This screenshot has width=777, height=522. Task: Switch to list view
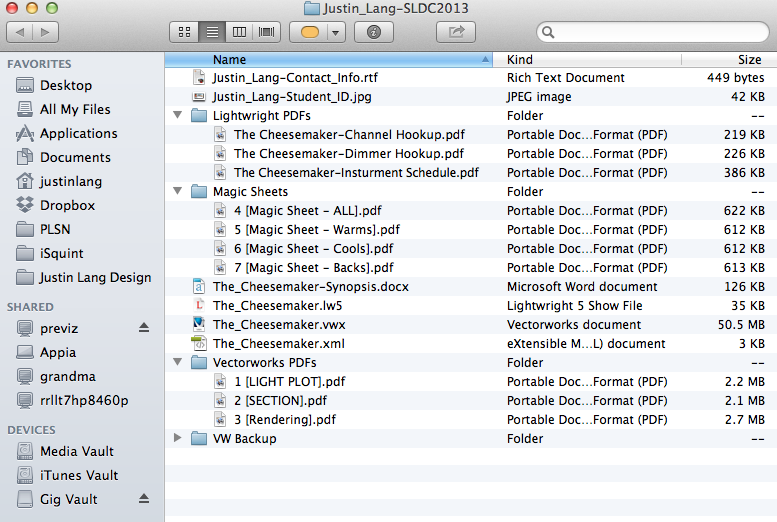click(212, 32)
